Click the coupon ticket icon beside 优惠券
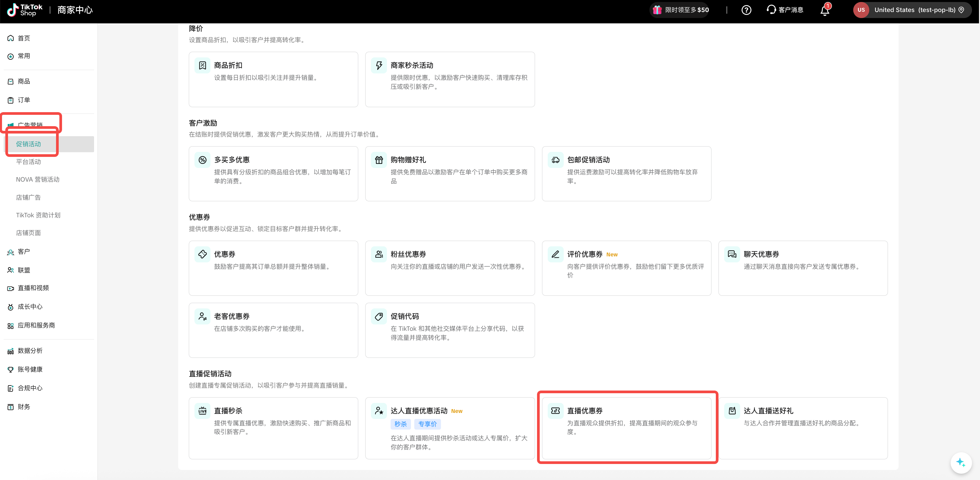Image resolution: width=980 pixels, height=480 pixels. 202,254
